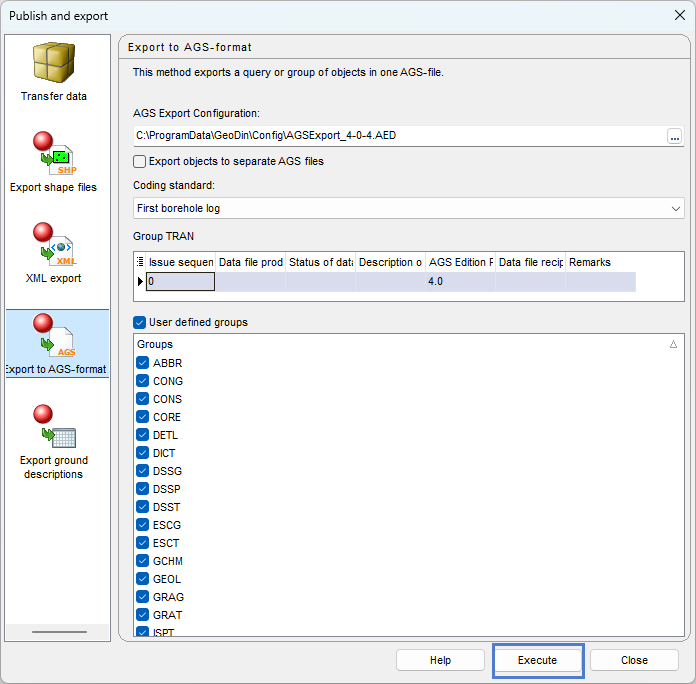The image size is (696, 684).
Task: Toggle the GEOL group checkbox
Action: pos(142,579)
